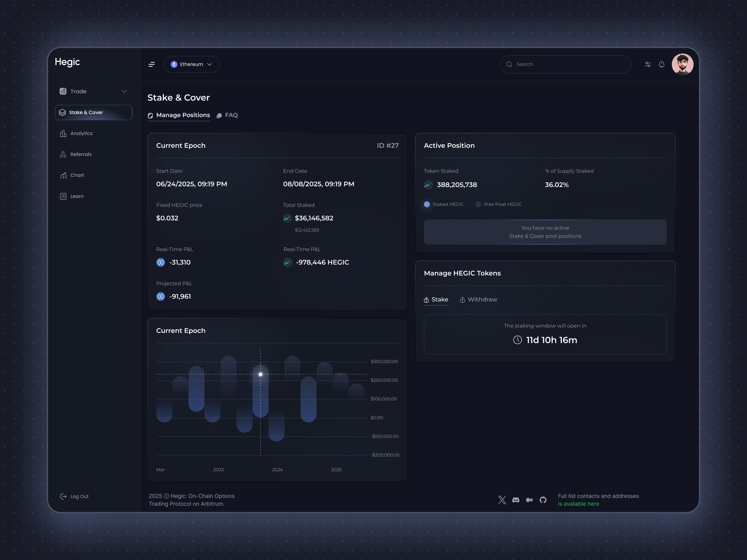Click the X (Twitter) footer icon
The image size is (747, 560).
click(x=502, y=500)
